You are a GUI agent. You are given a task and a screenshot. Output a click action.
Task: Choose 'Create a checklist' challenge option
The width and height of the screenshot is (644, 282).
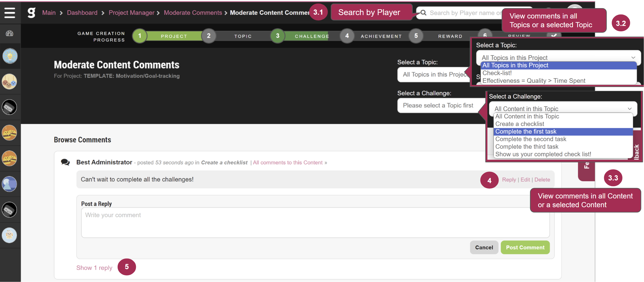point(563,124)
